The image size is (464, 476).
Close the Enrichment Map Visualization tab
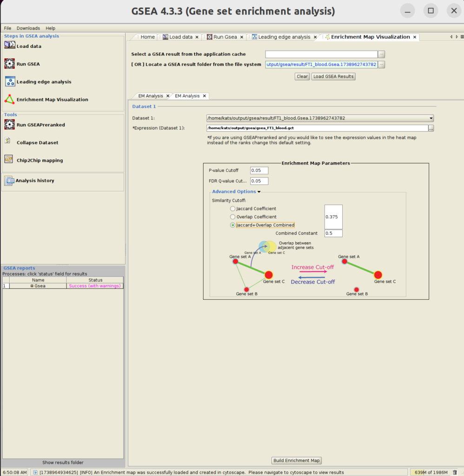[415, 37]
